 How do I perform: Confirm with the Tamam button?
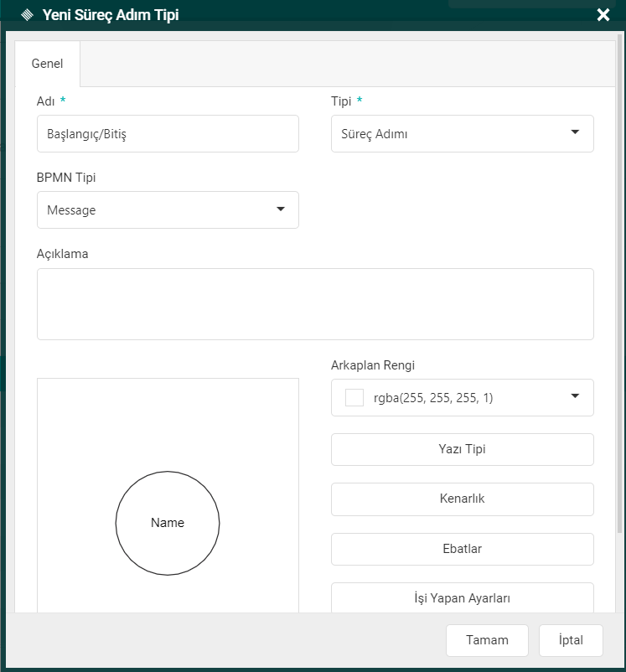pyautogui.click(x=487, y=640)
